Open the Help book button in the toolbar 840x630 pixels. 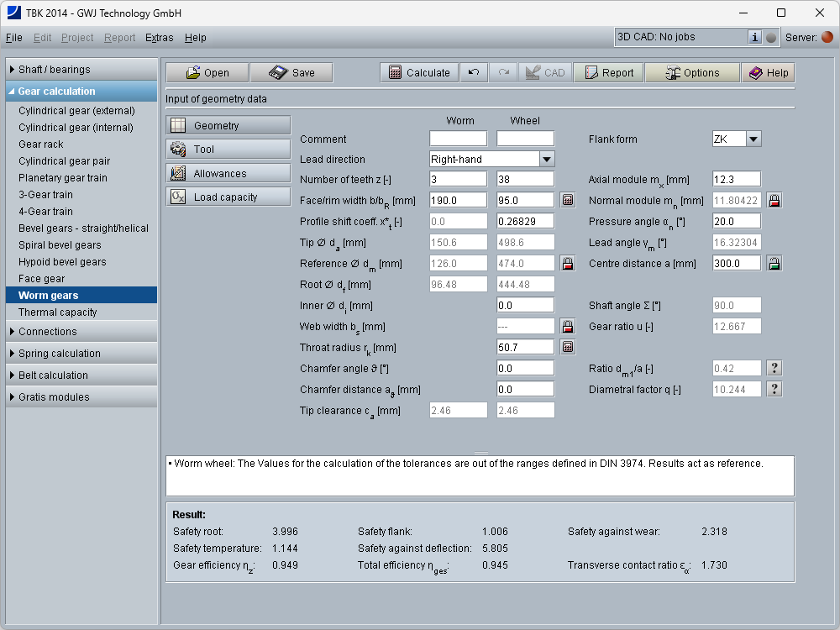coord(768,73)
